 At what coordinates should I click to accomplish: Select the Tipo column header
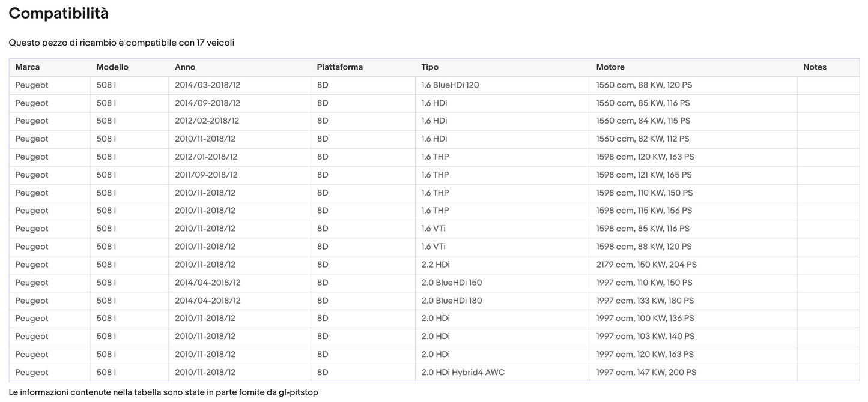(x=430, y=67)
